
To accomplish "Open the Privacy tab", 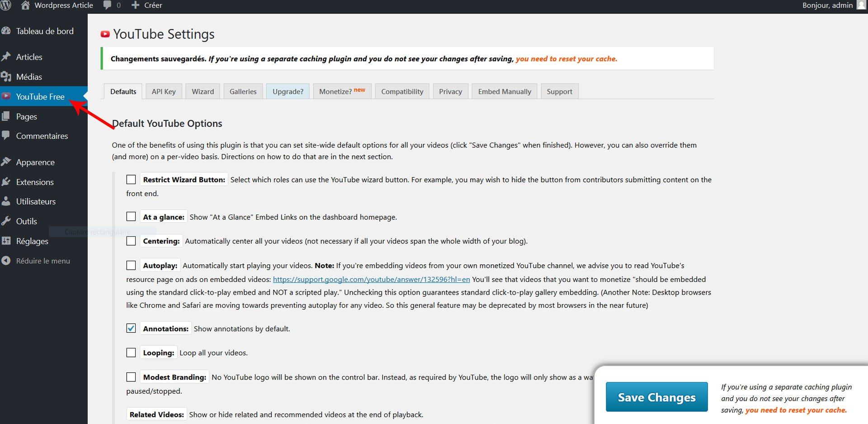I will 450,91.
